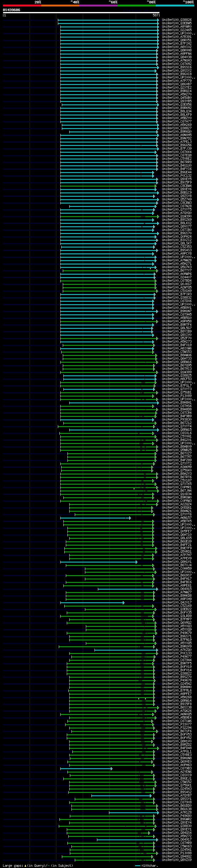Open UniRef100_C6TA77 entry
This screenshot has height=868, width=197.
coord(177,121)
